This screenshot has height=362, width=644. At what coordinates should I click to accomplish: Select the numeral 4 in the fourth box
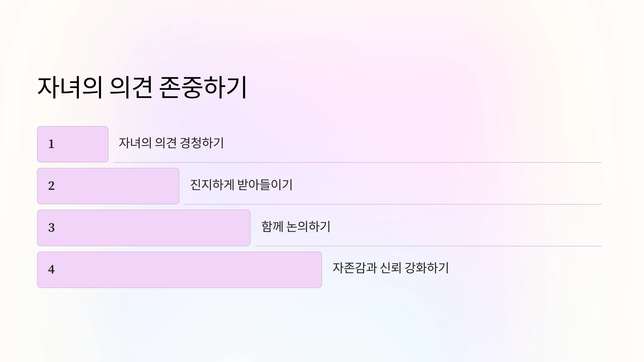(51, 269)
